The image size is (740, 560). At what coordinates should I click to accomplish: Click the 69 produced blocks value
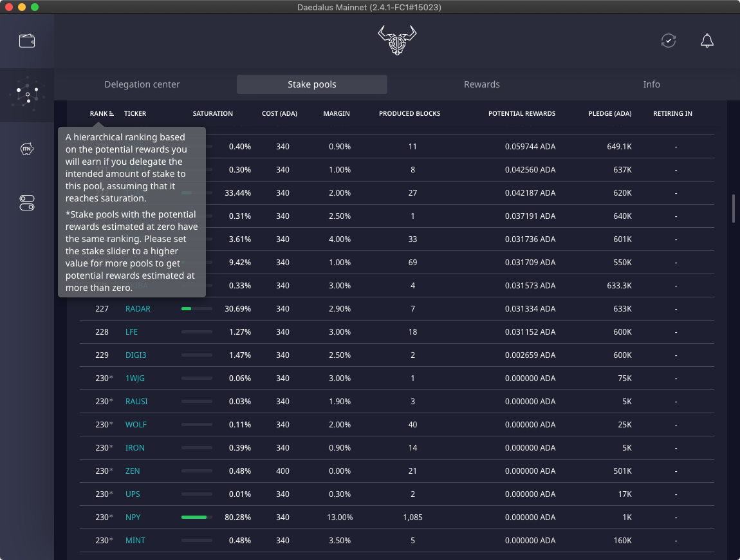[x=413, y=263]
